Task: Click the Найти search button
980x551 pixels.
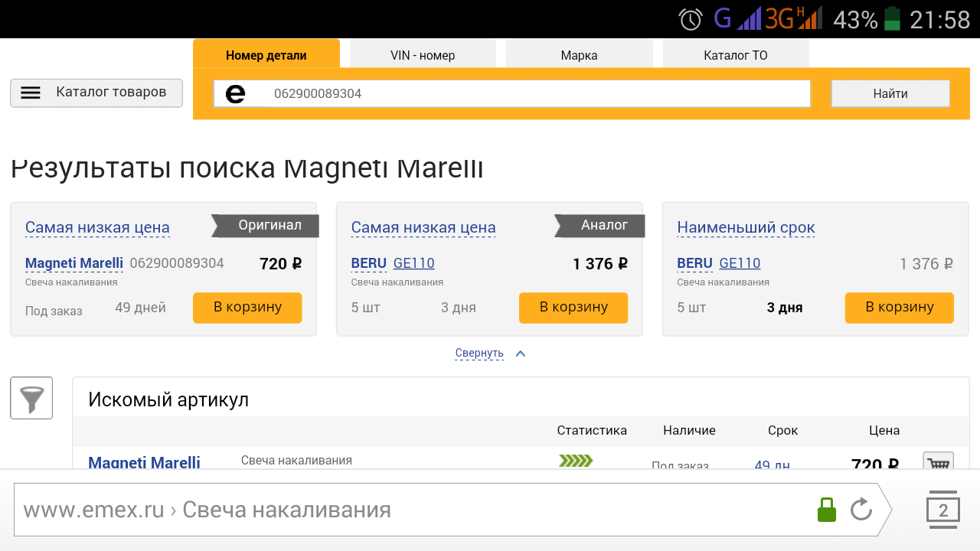Action: tap(890, 93)
